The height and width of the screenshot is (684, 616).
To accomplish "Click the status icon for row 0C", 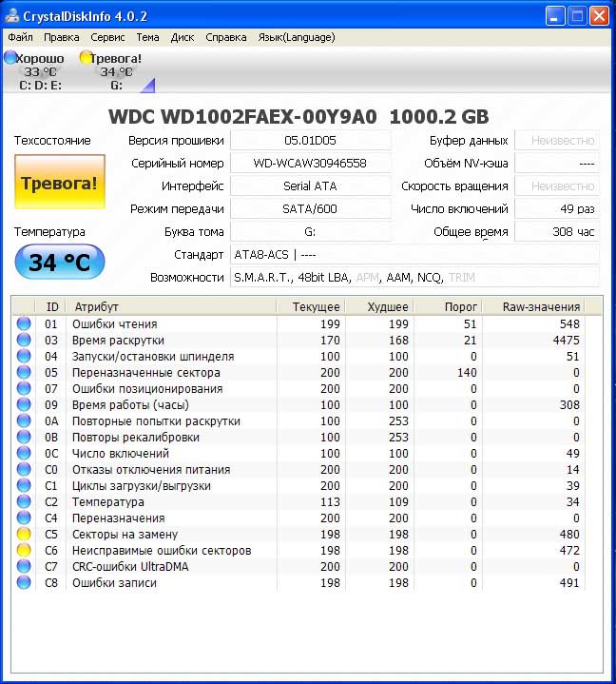I will pos(24,453).
